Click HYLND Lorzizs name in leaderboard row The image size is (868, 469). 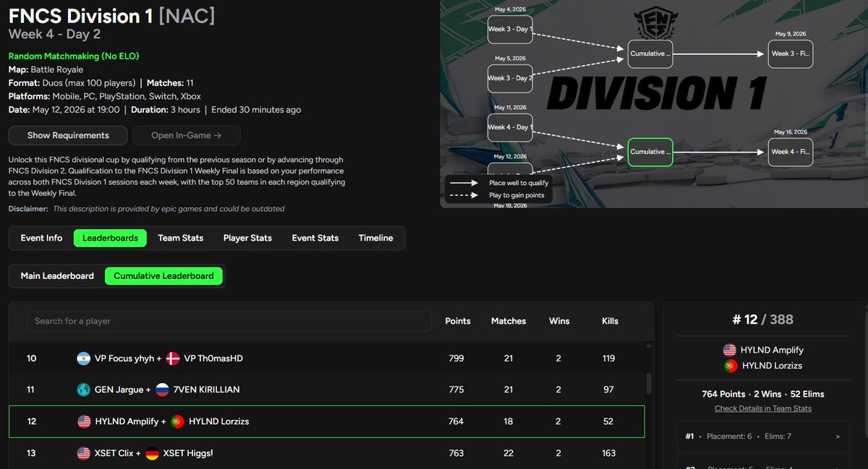point(218,421)
